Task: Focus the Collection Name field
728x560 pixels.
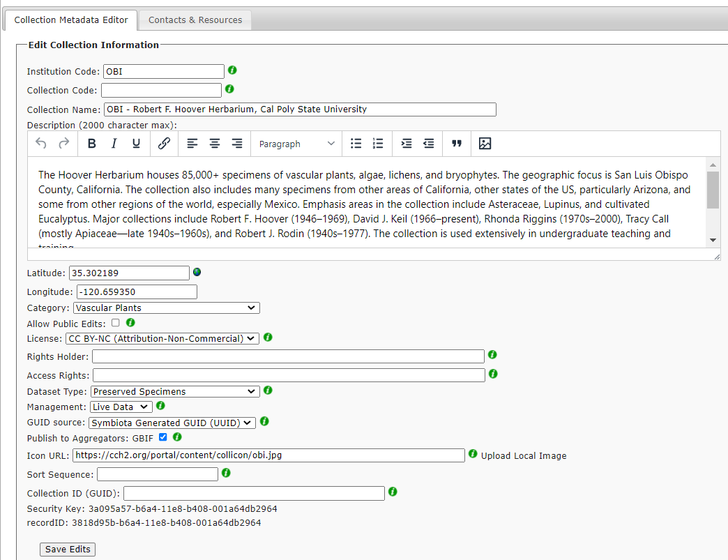Action: click(300, 109)
